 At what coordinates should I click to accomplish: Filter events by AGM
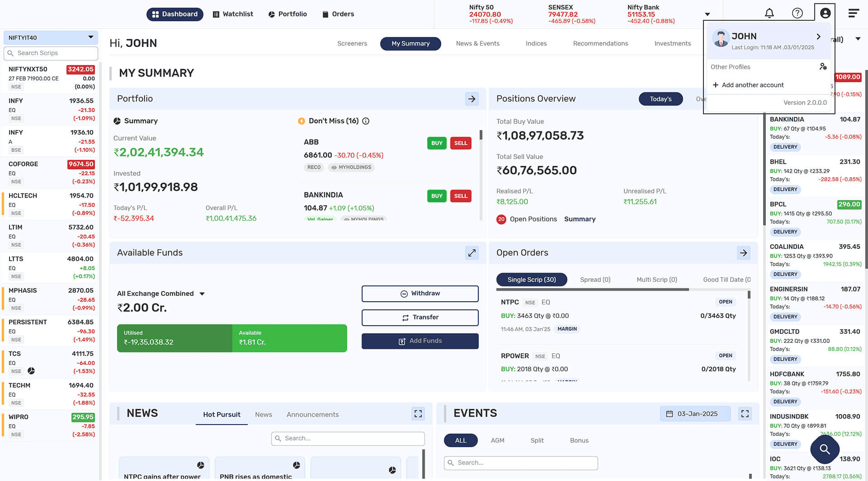click(x=497, y=440)
